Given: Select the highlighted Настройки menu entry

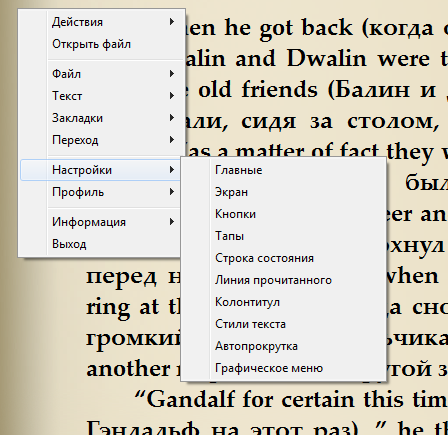Looking at the screenshot, I should [x=100, y=170].
